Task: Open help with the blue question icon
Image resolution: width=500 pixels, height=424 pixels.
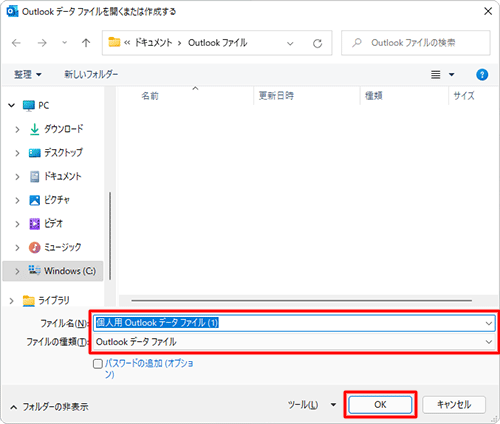Action: [482, 74]
